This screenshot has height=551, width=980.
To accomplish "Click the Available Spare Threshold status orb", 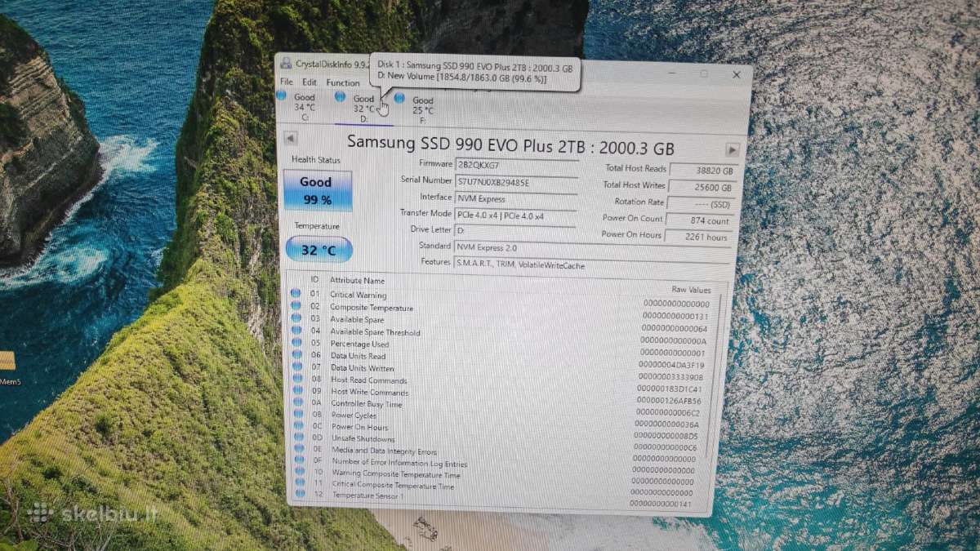I will point(296,331).
